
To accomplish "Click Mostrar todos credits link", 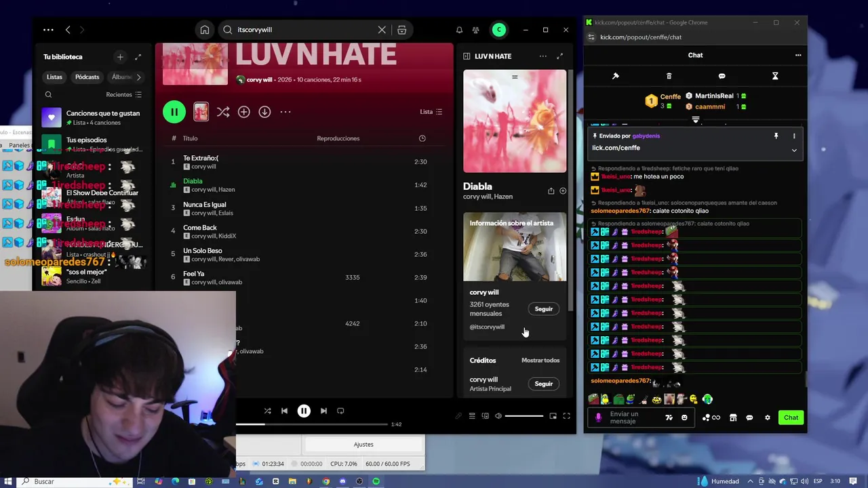I will 540,361.
